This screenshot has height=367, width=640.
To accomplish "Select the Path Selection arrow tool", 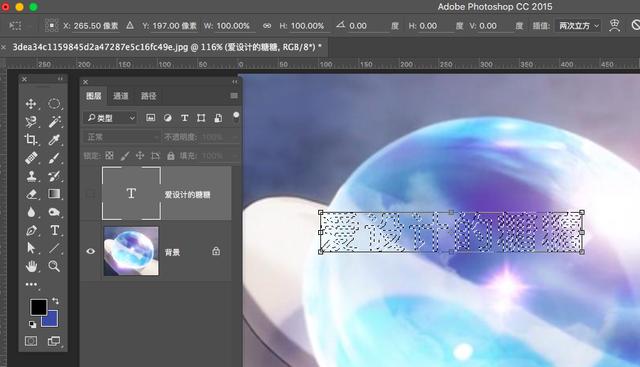I will pos(31,248).
